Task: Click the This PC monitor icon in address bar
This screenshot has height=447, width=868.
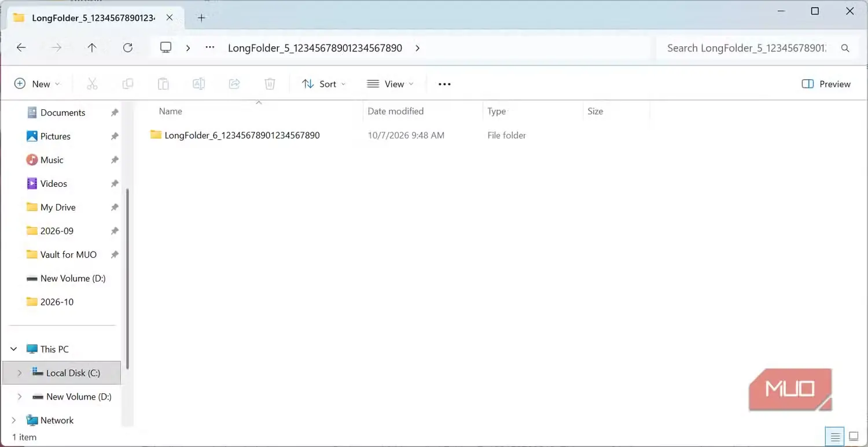Action: click(x=166, y=47)
